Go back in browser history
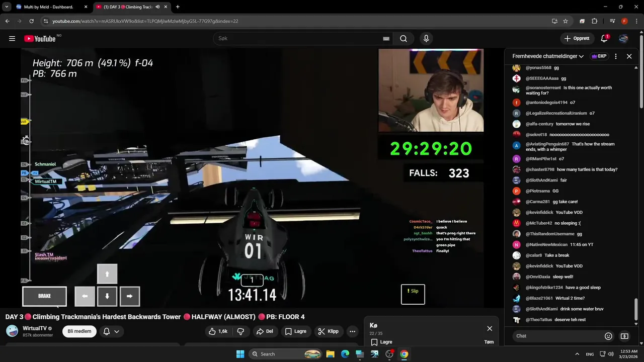 click(7, 21)
